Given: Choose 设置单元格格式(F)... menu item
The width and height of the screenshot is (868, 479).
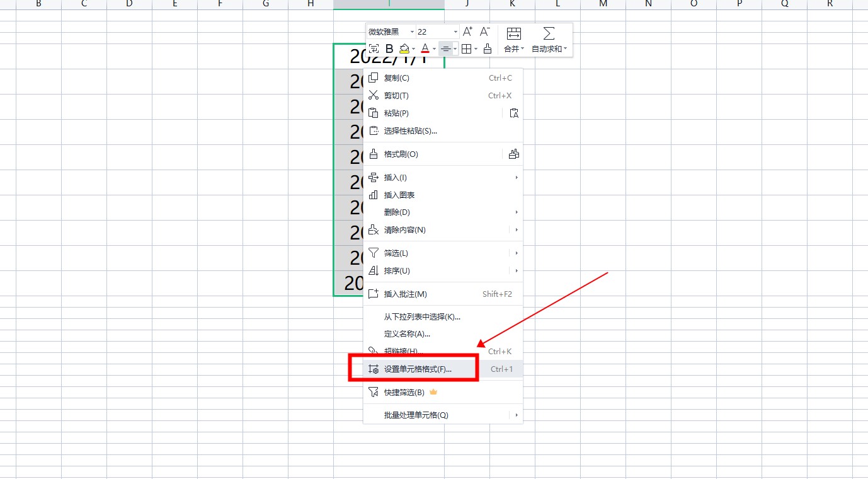Looking at the screenshot, I should [x=418, y=369].
